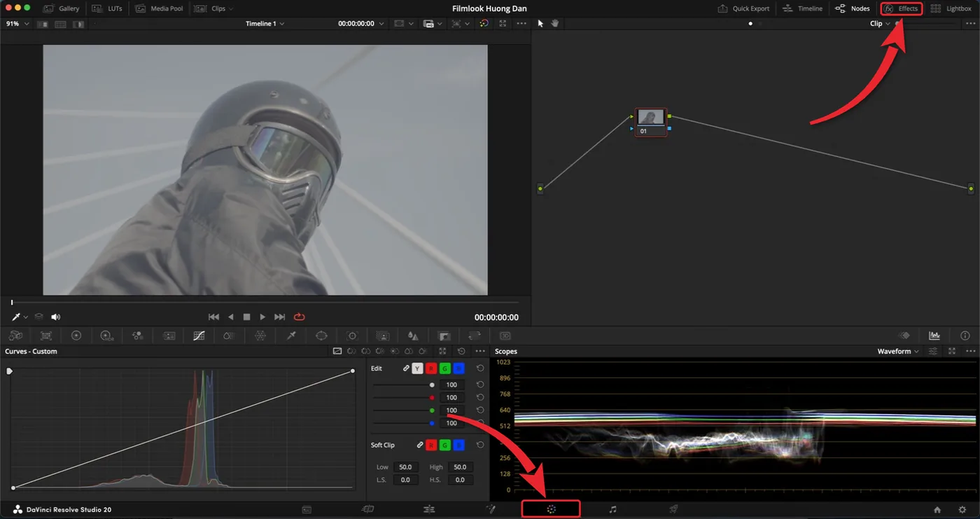Open Project Settings gear icon
Image resolution: width=980 pixels, height=519 pixels.
(962, 510)
